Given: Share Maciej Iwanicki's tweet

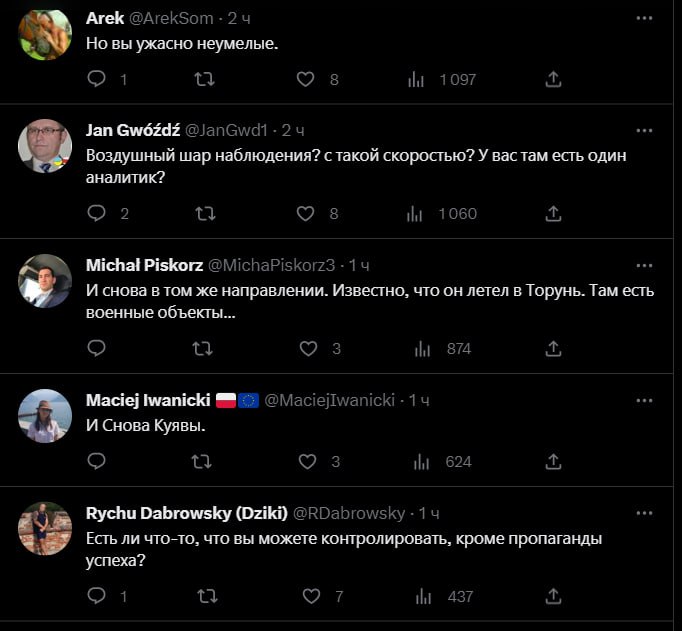Looking at the screenshot, I should (x=553, y=462).
